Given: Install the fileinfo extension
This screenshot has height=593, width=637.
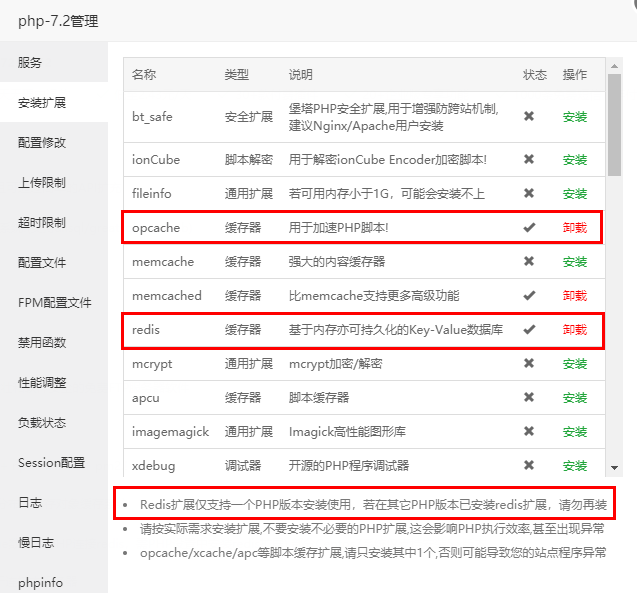Looking at the screenshot, I should (x=575, y=194).
